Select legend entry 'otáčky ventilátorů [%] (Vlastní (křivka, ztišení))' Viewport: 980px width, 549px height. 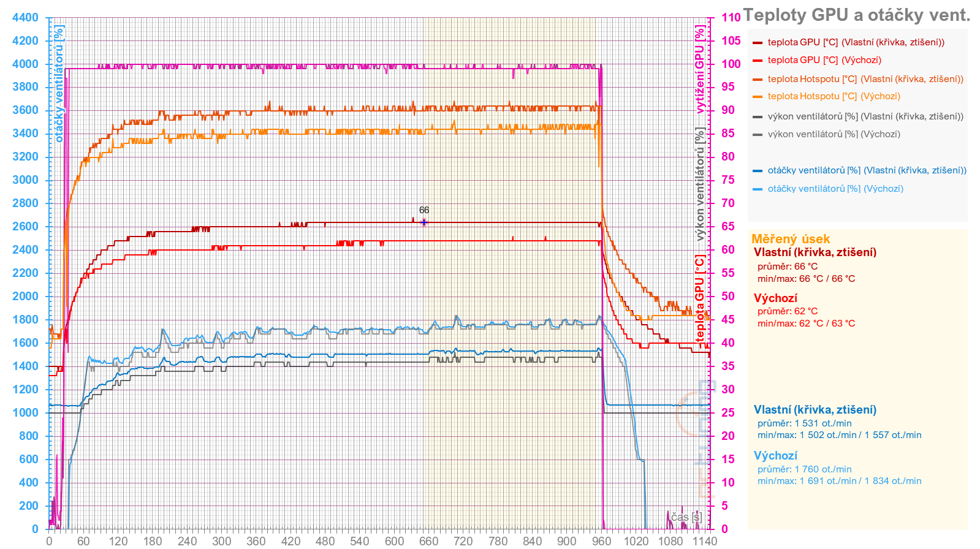pos(867,170)
